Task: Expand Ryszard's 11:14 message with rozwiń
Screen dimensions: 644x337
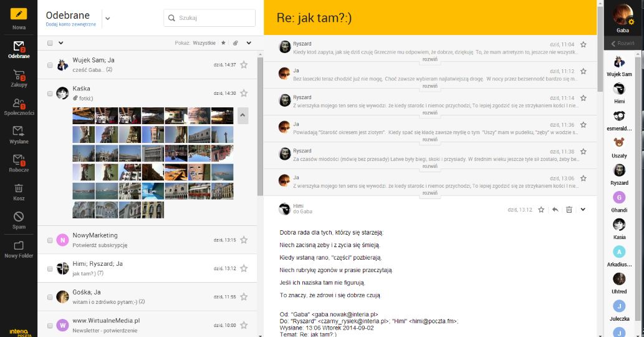Action: coord(430,112)
